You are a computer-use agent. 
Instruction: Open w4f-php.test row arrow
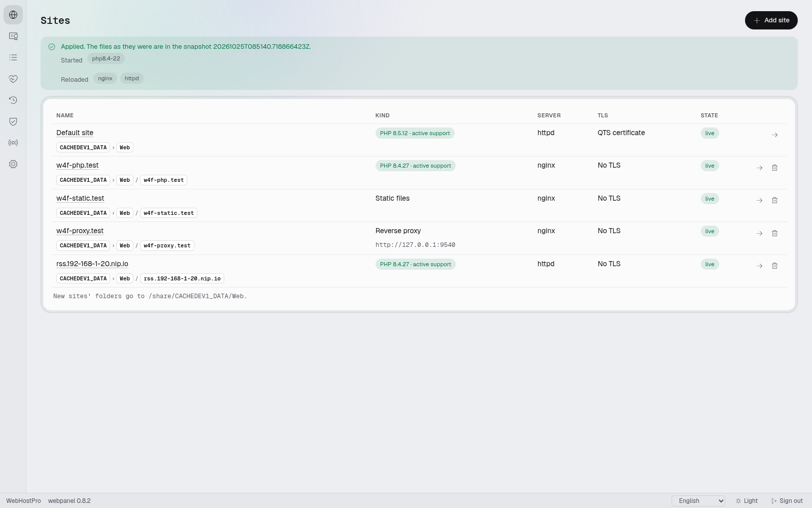coord(759,168)
